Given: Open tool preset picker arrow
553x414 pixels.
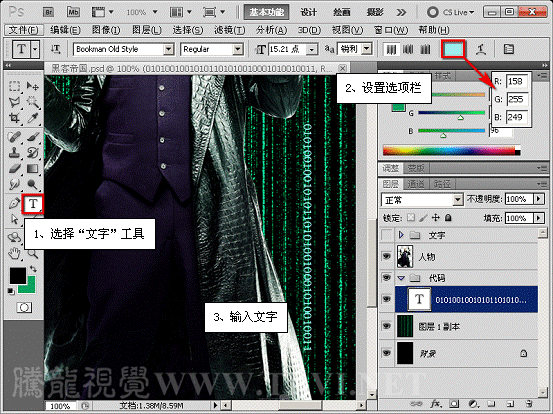Looking at the screenshot, I should [35, 49].
